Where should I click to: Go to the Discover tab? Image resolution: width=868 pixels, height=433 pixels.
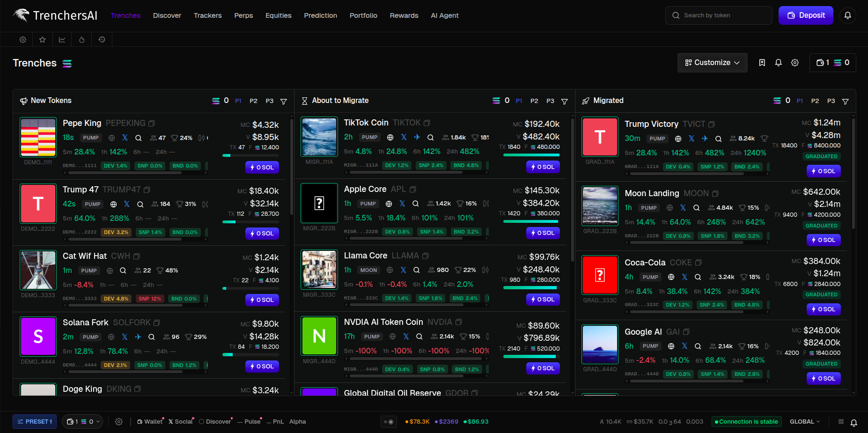point(167,15)
